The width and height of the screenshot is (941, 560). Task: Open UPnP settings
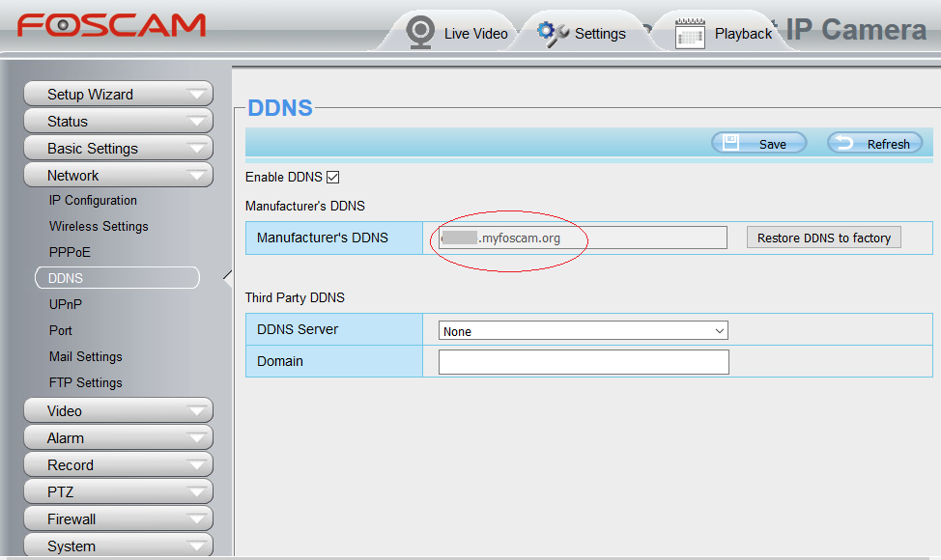click(66, 304)
